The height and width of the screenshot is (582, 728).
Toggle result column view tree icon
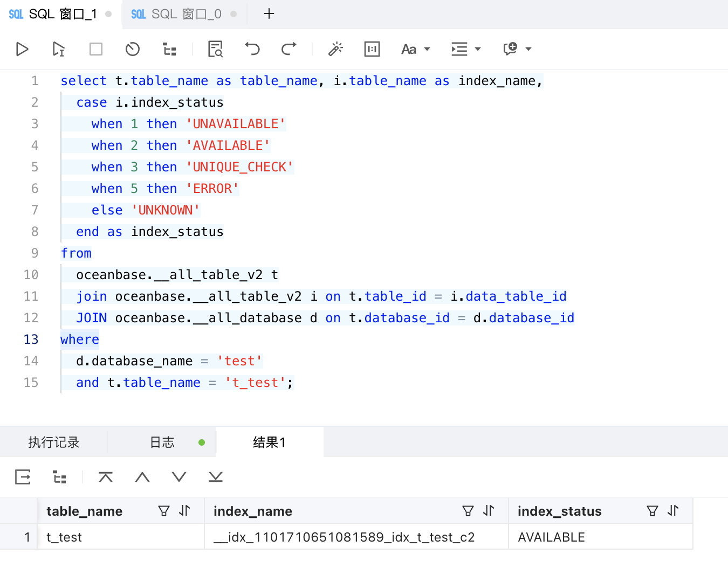pyautogui.click(x=59, y=477)
